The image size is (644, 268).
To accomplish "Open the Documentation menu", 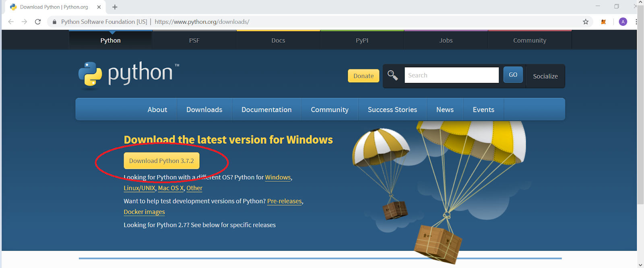I will pyautogui.click(x=266, y=109).
